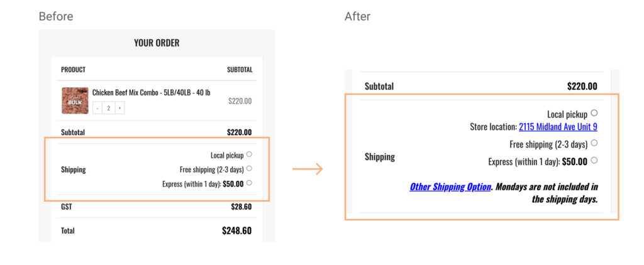Image resolution: width=644 pixels, height=265 pixels.
Task: Click the YOUR ORDER heading
Action: (157, 43)
